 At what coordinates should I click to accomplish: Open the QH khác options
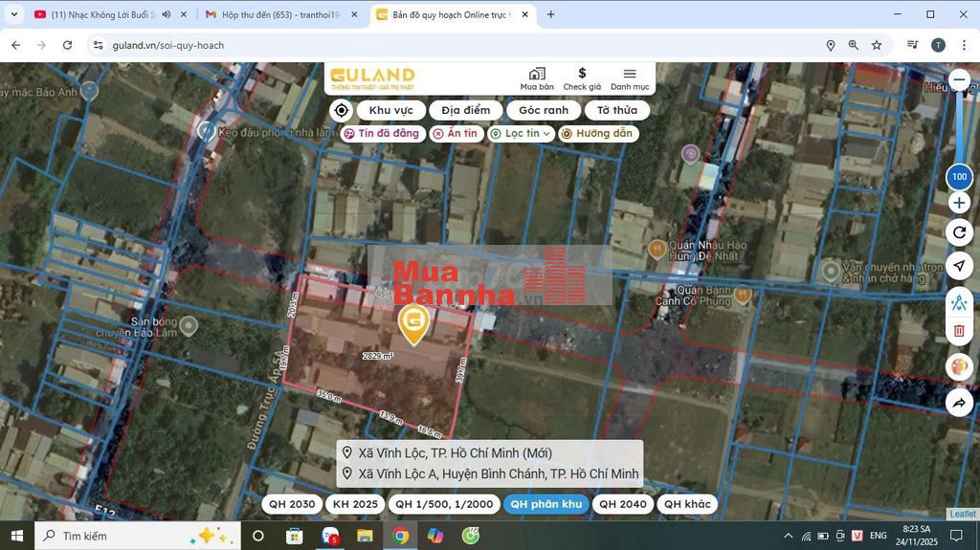tap(686, 504)
